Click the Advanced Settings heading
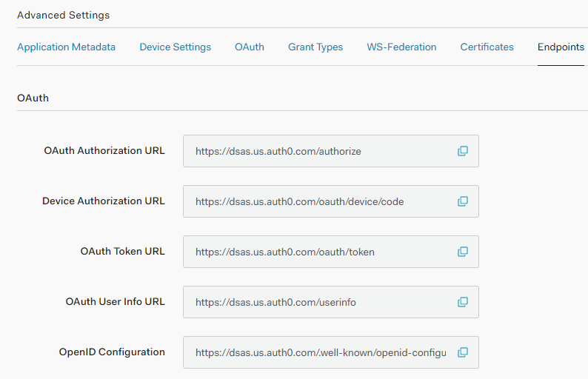Screen dimensions: 588x379 [x=63, y=15]
